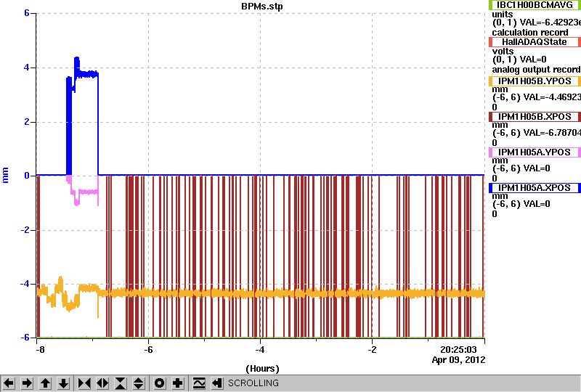Click the 'volts' units text under HallADAQState

503,51
